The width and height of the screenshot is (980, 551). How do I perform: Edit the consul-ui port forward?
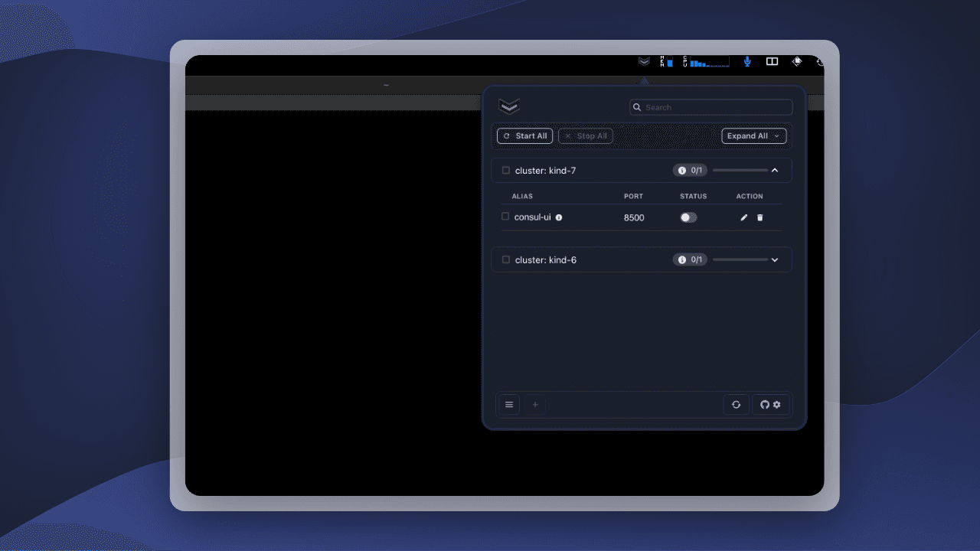pos(743,217)
